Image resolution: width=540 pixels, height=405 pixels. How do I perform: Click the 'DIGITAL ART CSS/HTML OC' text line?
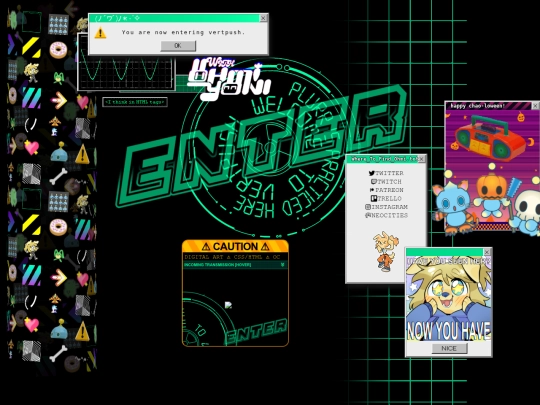click(x=232, y=257)
